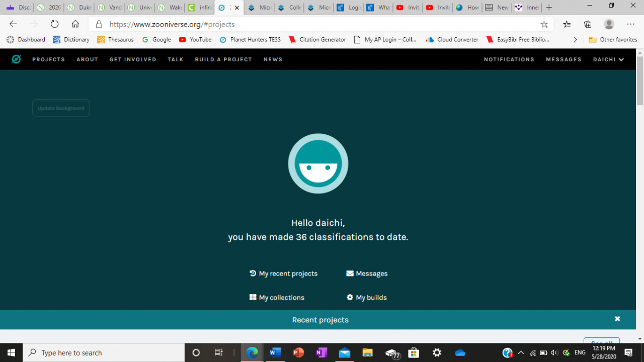Open the Action Center notification icon
The width and height of the screenshot is (644, 362).
tap(628, 352)
